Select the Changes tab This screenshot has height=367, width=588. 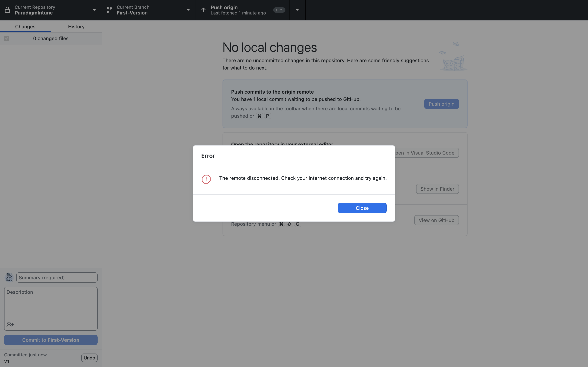25,26
